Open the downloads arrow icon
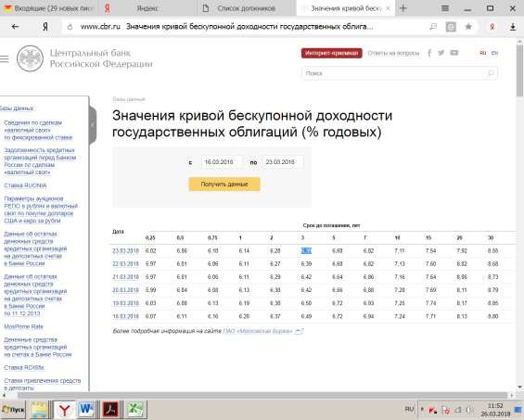The width and height of the screenshot is (524, 420). (x=513, y=27)
